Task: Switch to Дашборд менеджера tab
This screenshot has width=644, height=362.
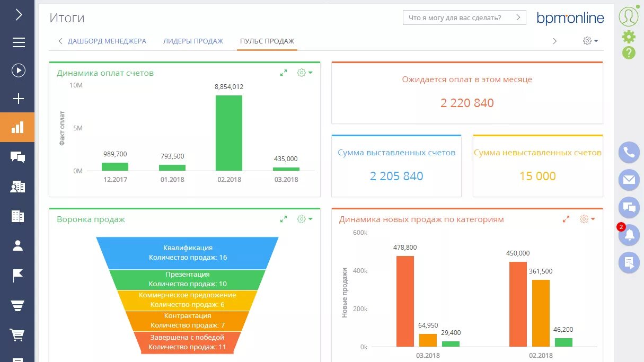Action: (107, 41)
